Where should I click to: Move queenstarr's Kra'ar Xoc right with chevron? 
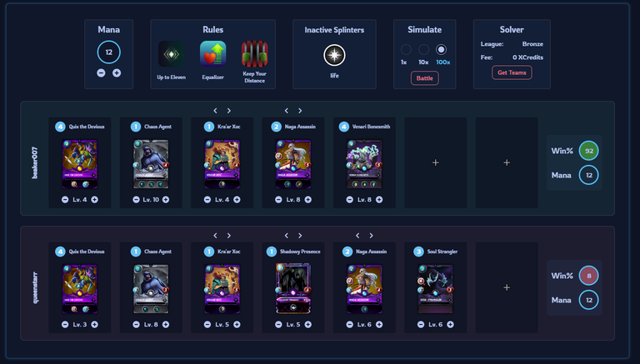229,236
